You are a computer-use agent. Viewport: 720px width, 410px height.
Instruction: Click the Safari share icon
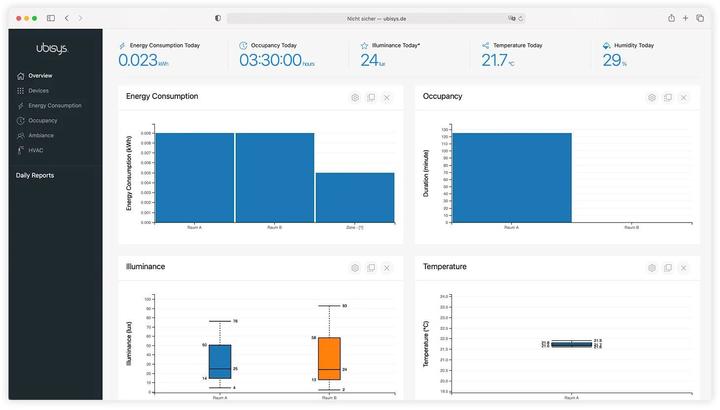(671, 18)
